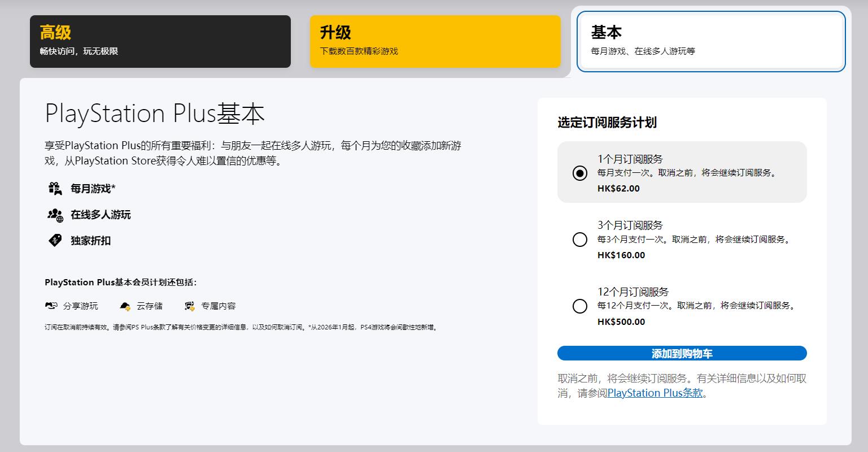Image resolution: width=868 pixels, height=452 pixels.
Task: Select the 3个月订阅服务 radio button
Action: coord(580,240)
